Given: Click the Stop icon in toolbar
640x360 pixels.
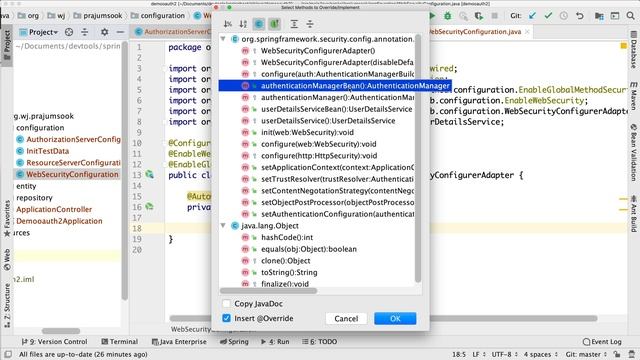Looking at the screenshot, I should [x=494, y=16].
